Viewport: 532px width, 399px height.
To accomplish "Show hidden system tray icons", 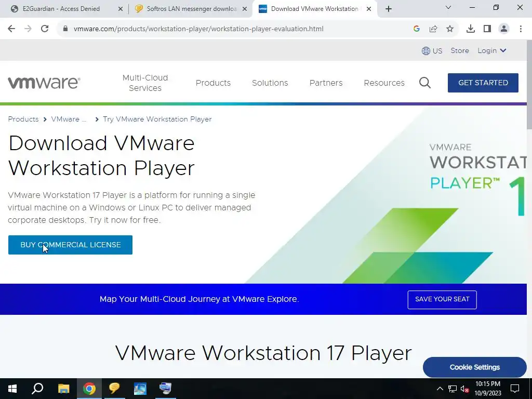I will 440,389.
